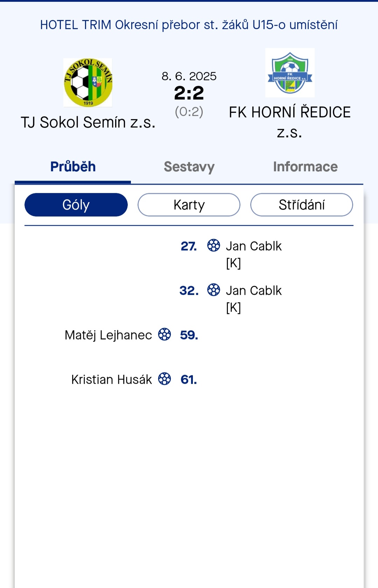Viewport: 378px width, 588px height.
Task: Open the FK HORNÍ ŘEDICE z.s. team name
Action: click(x=290, y=122)
